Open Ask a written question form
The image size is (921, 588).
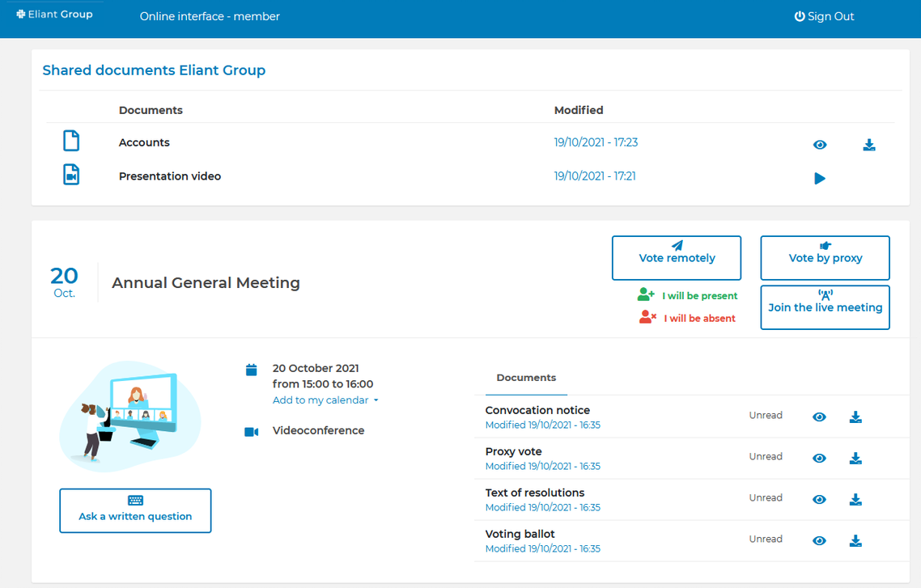[x=135, y=510]
